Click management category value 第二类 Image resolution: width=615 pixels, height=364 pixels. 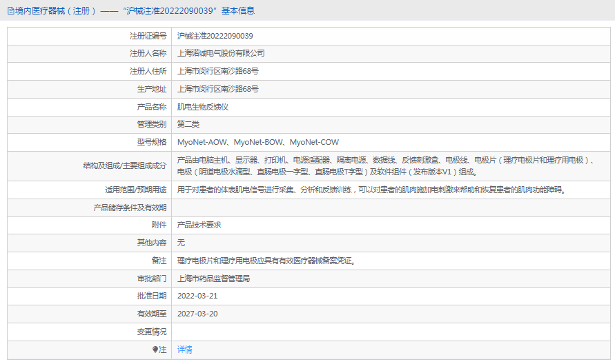188,124
